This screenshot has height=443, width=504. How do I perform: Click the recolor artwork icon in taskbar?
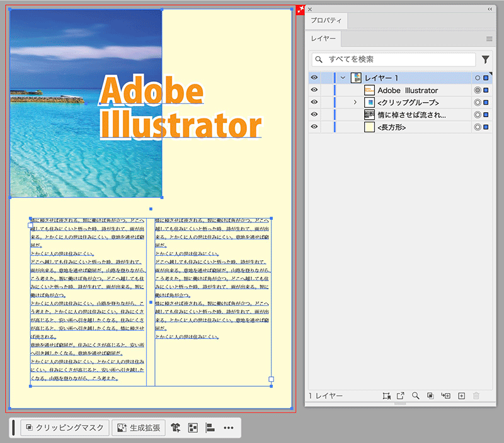(x=176, y=428)
